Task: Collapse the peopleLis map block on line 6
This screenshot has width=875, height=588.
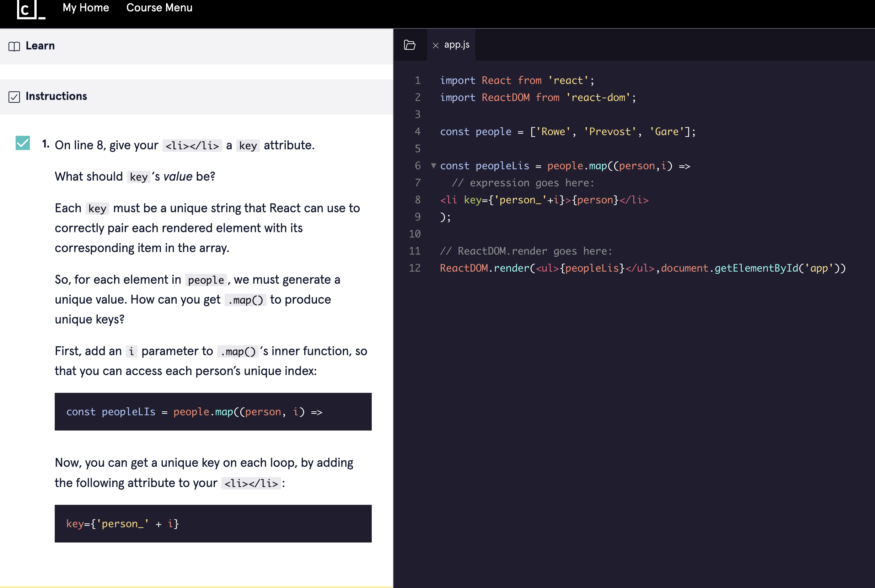Action: (x=433, y=166)
